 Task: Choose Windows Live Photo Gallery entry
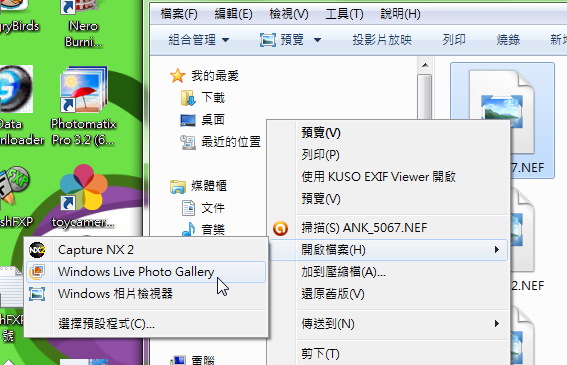point(146,272)
